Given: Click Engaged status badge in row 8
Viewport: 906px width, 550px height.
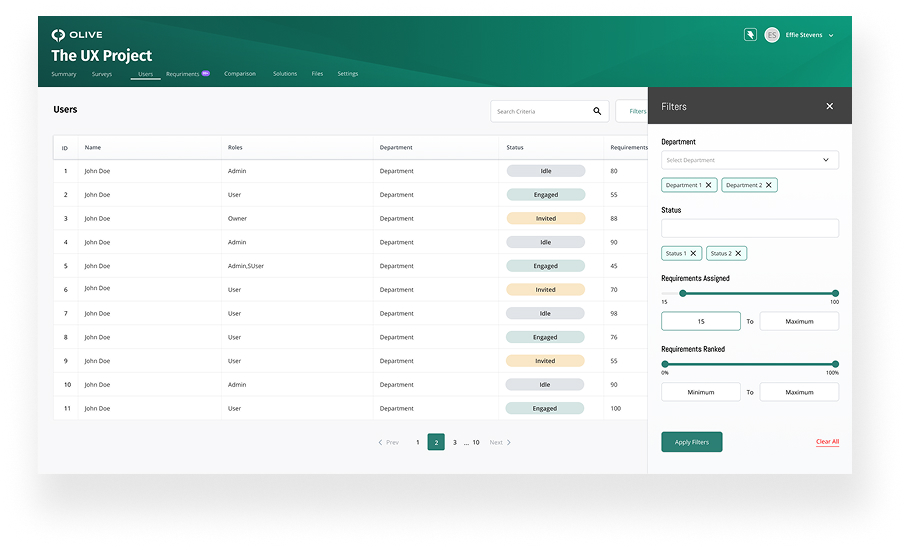Looking at the screenshot, I should click(545, 337).
